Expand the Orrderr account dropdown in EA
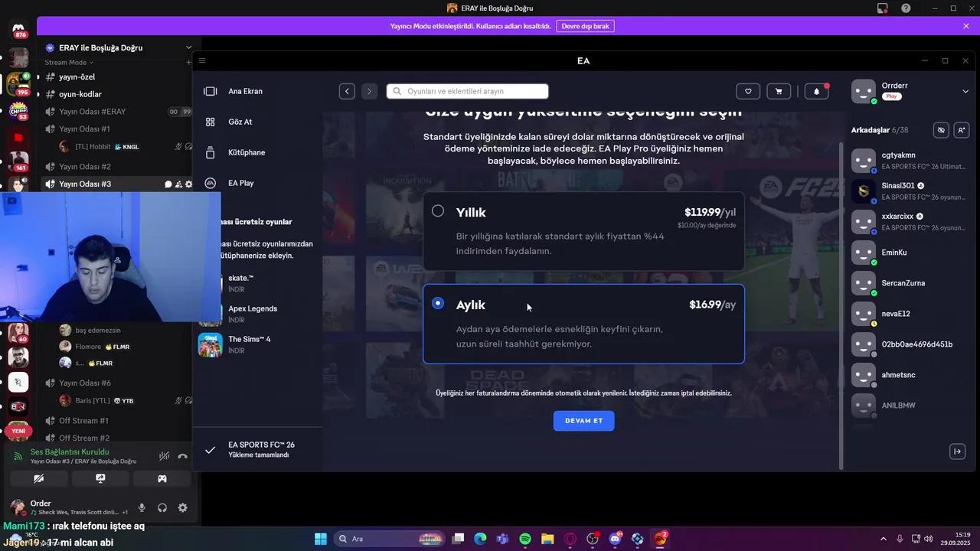 point(965,91)
